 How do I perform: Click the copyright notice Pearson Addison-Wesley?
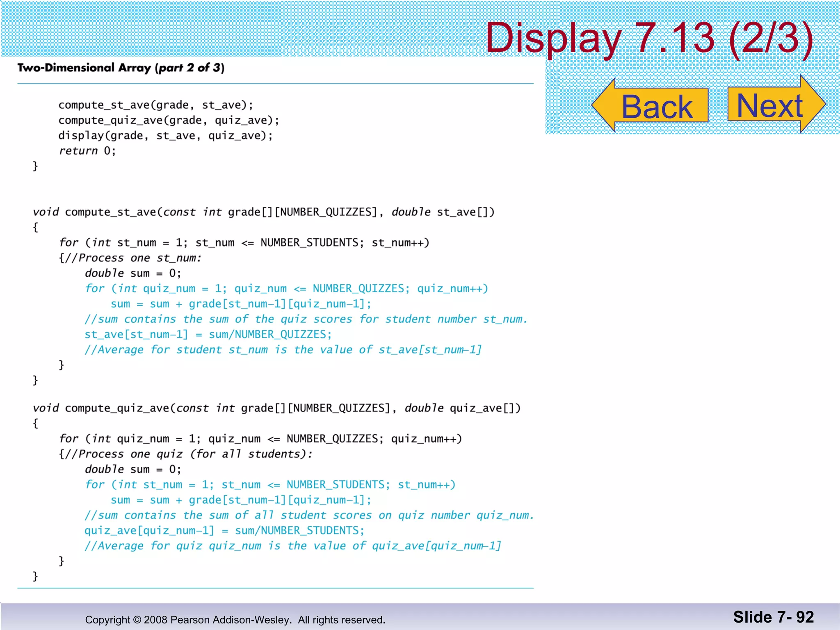235,620
